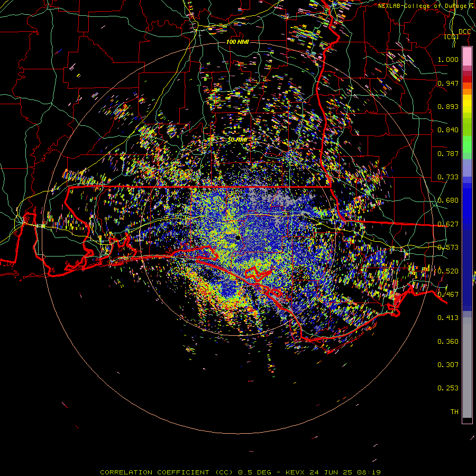This screenshot has height=476, width=476.
Task: Click the 0.413 legend value
Action: pos(448,318)
